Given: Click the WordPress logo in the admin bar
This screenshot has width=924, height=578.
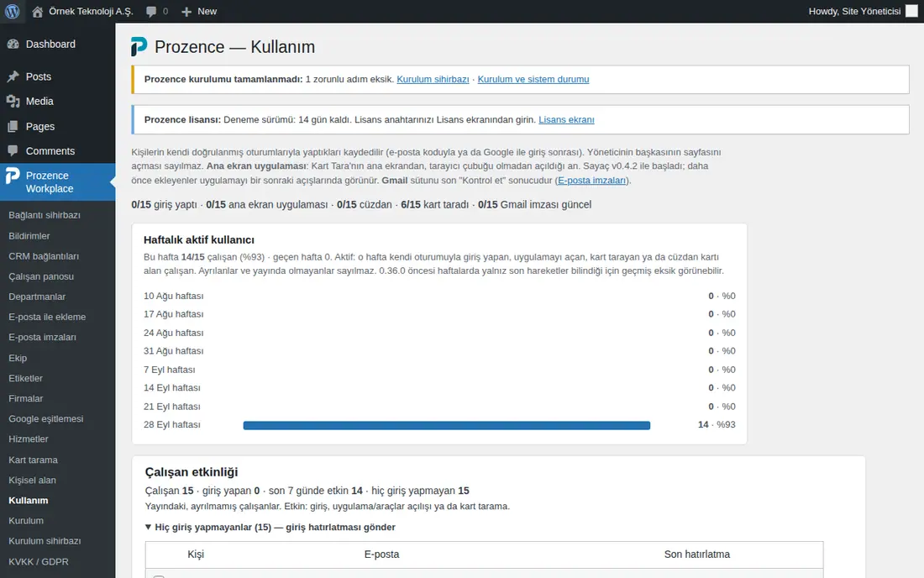Looking at the screenshot, I should (13, 11).
